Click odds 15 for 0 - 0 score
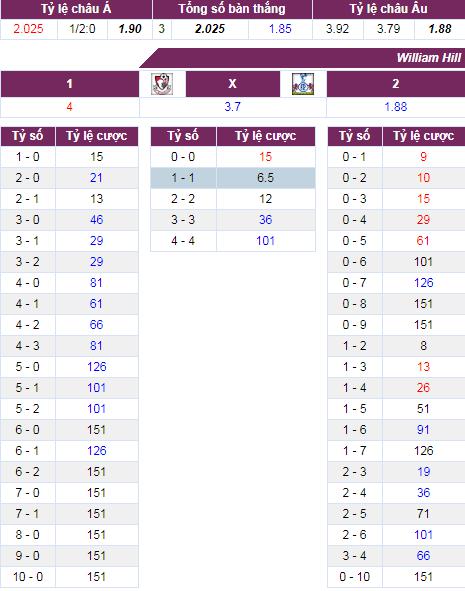This screenshot has height=591, width=465. click(265, 157)
